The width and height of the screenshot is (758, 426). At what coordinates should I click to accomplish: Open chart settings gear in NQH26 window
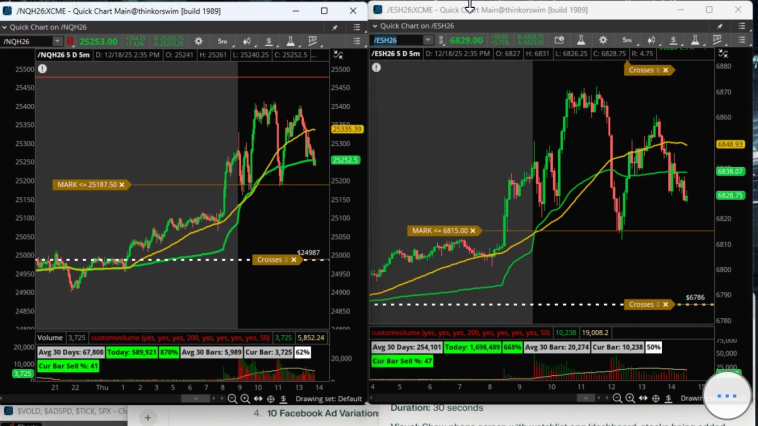tap(198, 42)
